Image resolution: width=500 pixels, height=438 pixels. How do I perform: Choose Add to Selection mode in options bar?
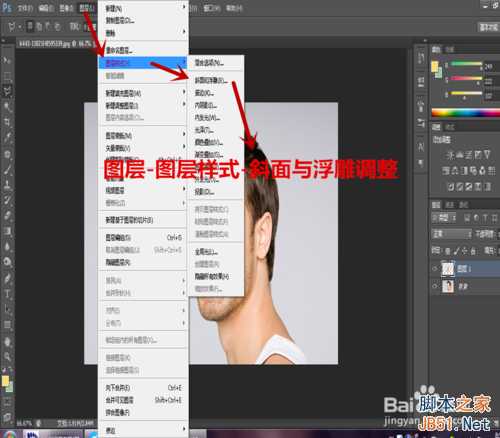click(39, 26)
